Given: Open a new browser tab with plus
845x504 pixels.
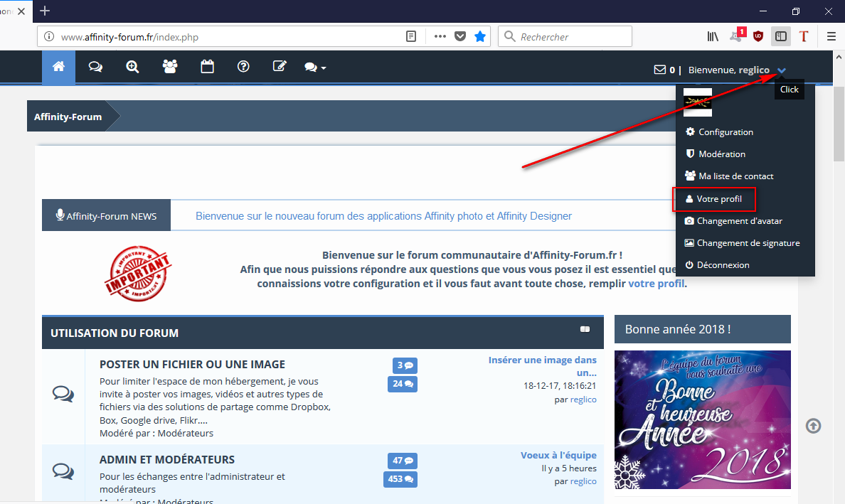Looking at the screenshot, I should [45, 11].
